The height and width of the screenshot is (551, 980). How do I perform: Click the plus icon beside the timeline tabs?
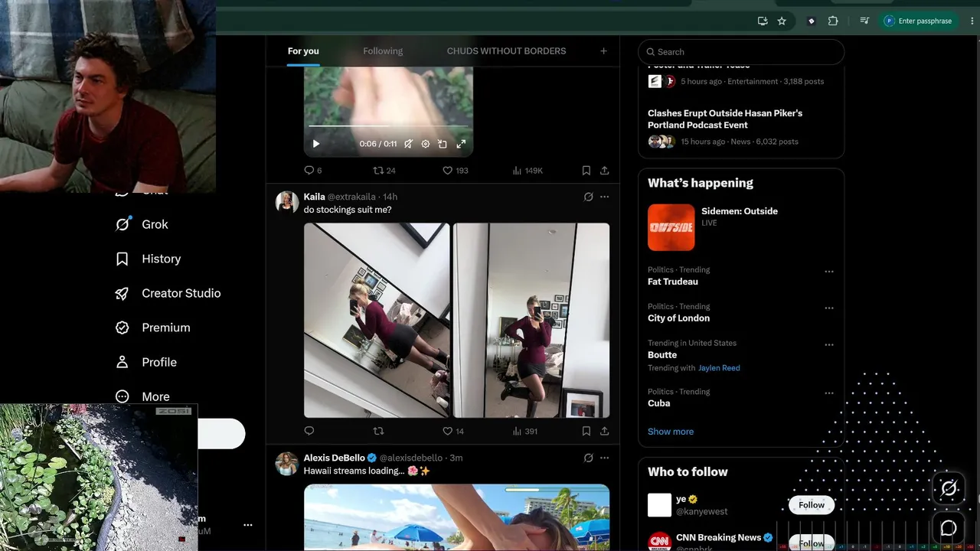(603, 51)
